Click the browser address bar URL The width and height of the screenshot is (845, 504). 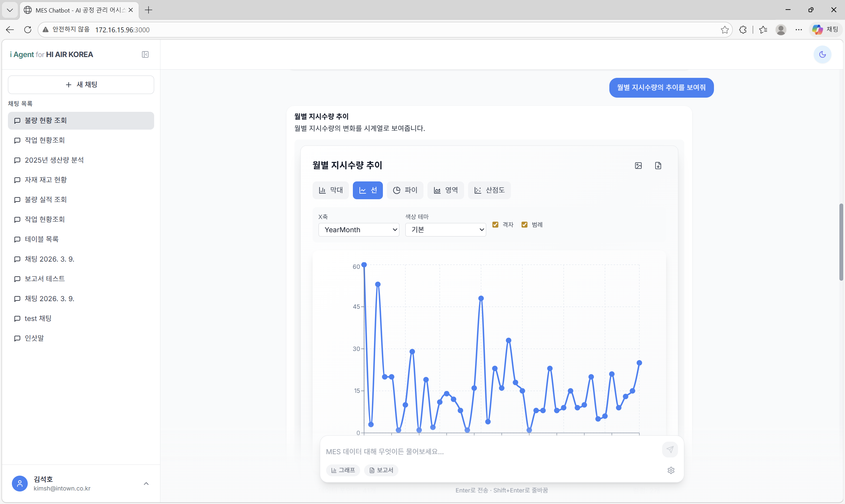pos(122,30)
